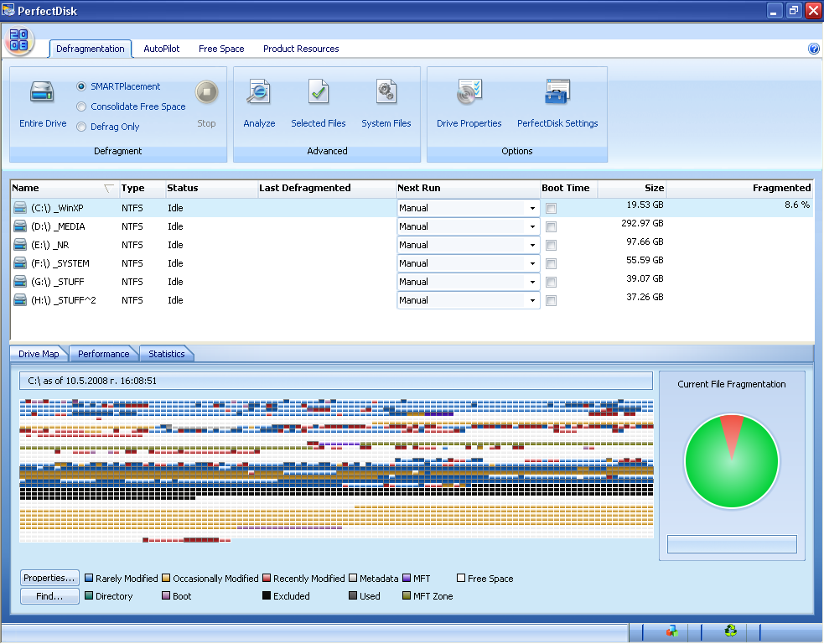The image size is (824, 644).
Task: Select the SMARTPlacement radio button
Action: click(81, 86)
